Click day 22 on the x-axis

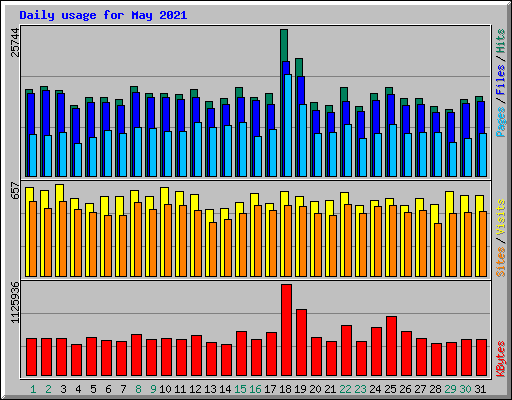pyautogui.click(x=345, y=389)
